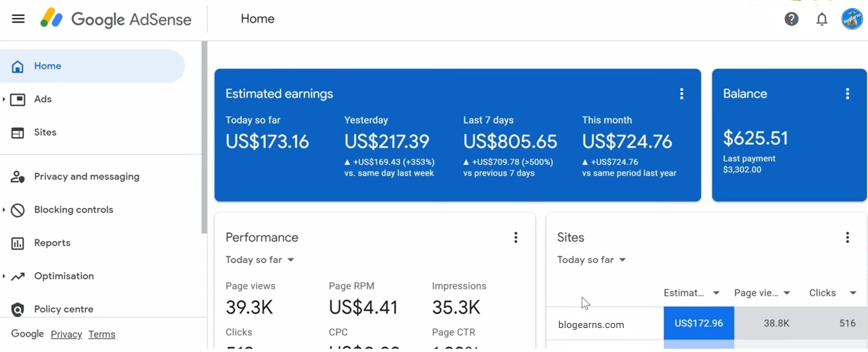
Task: Click the US$217.39 yesterday earnings value
Action: 387,141
